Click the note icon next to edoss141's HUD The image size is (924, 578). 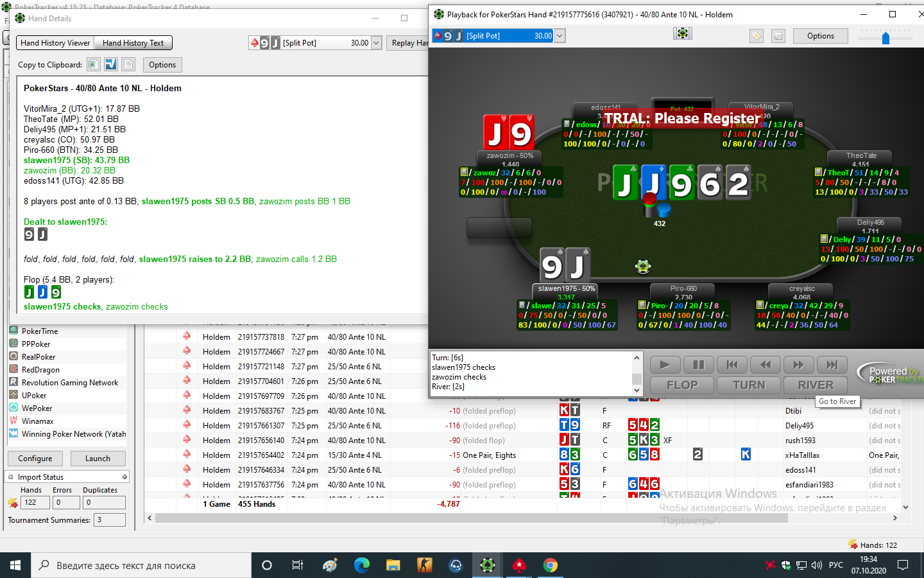567,124
